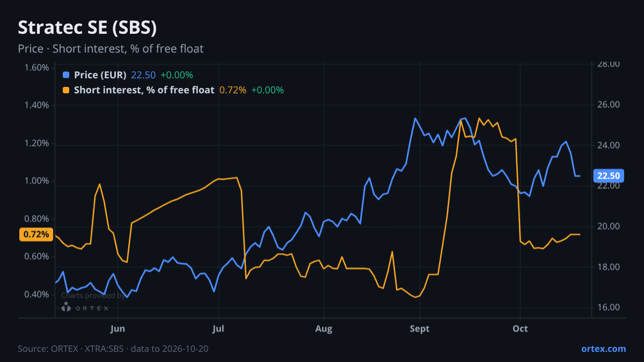Screen dimensions: 644x362
Task: Click the Price · Short interest subtitle
Action: click(111, 49)
